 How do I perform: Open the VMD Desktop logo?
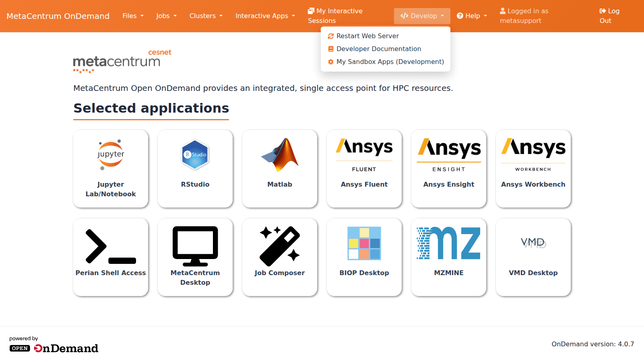[533, 243]
